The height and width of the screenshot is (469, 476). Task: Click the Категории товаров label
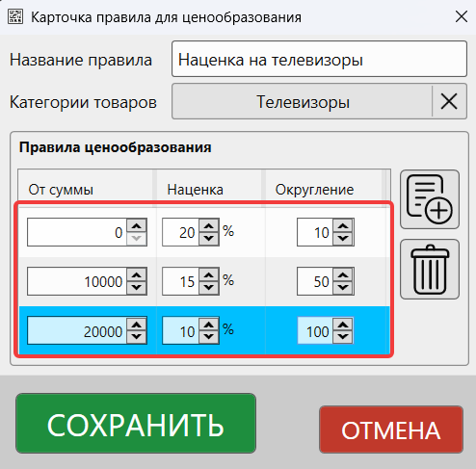pyautogui.click(x=83, y=102)
